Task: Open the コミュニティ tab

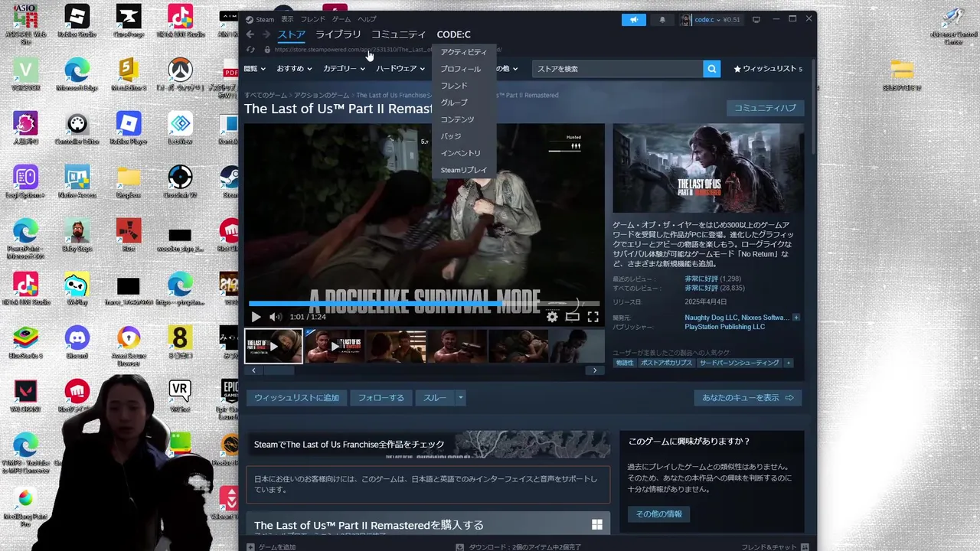Action: point(398,34)
